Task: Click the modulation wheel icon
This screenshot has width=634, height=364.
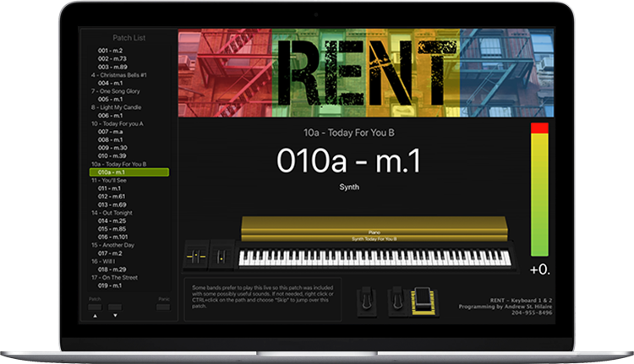Action: tap(221, 256)
